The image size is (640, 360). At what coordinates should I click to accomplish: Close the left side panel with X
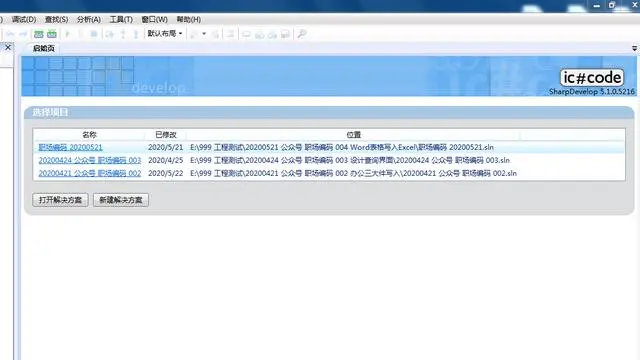coord(8,47)
